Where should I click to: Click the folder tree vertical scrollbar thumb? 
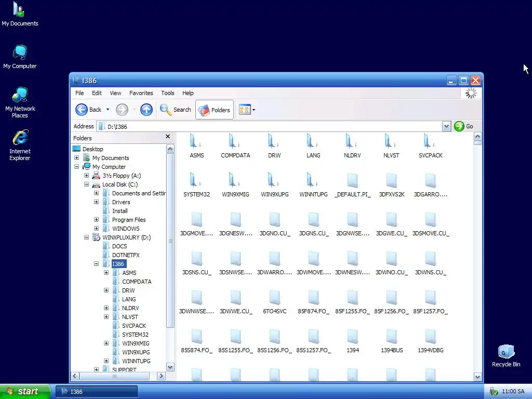pos(170,241)
